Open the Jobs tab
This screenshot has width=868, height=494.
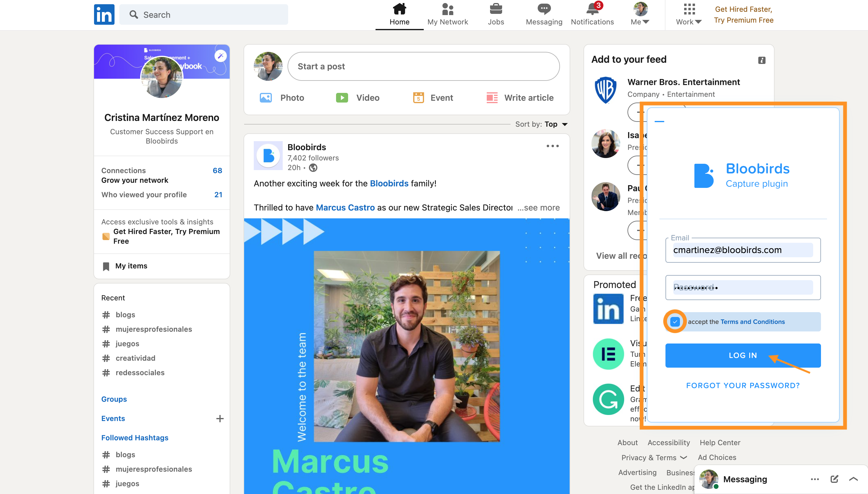(496, 14)
